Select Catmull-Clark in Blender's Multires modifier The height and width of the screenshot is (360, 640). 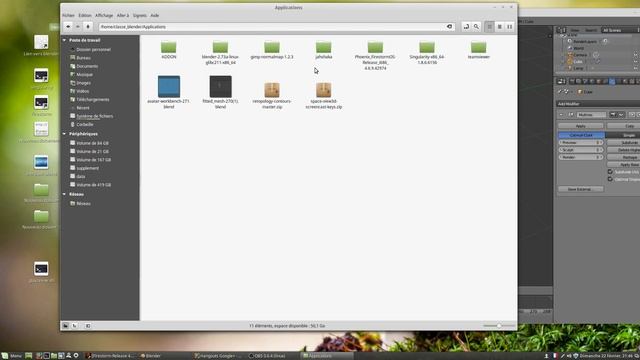point(581,135)
